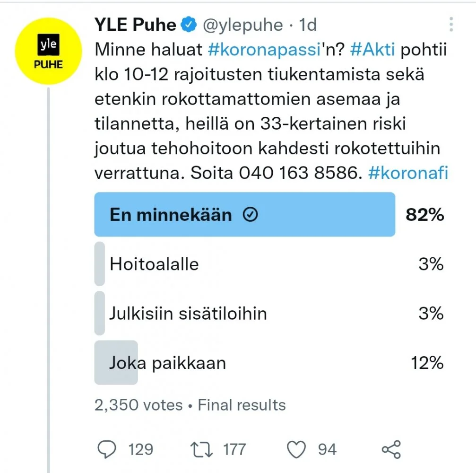The width and height of the screenshot is (476, 473).
Task: Like the tweet with heart icon
Action: [297, 449]
